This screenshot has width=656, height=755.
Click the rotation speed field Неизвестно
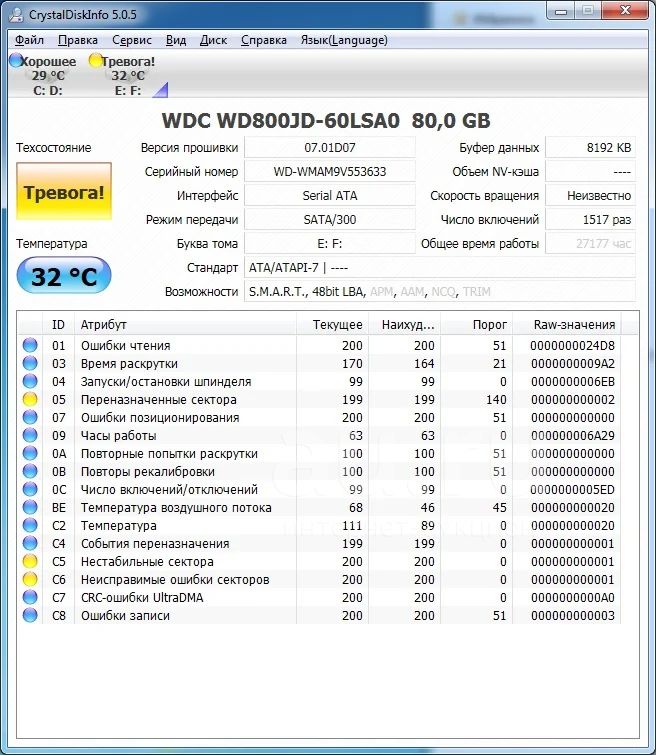[x=590, y=195]
